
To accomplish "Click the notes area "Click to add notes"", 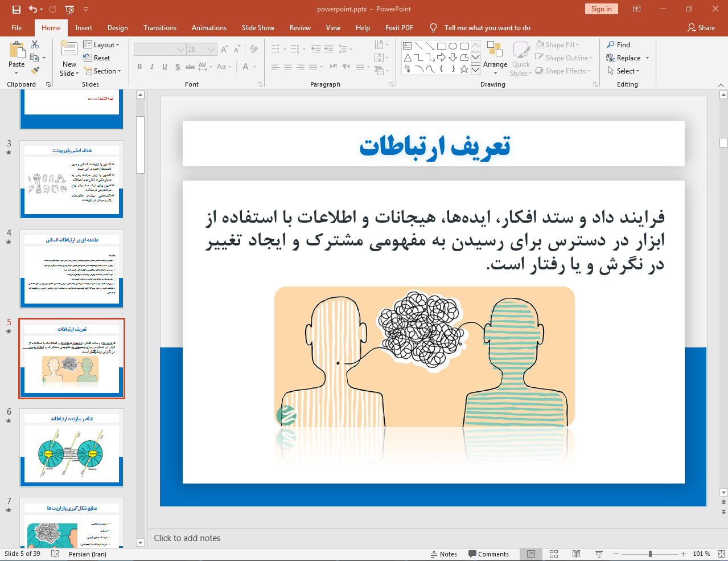I will (x=187, y=538).
